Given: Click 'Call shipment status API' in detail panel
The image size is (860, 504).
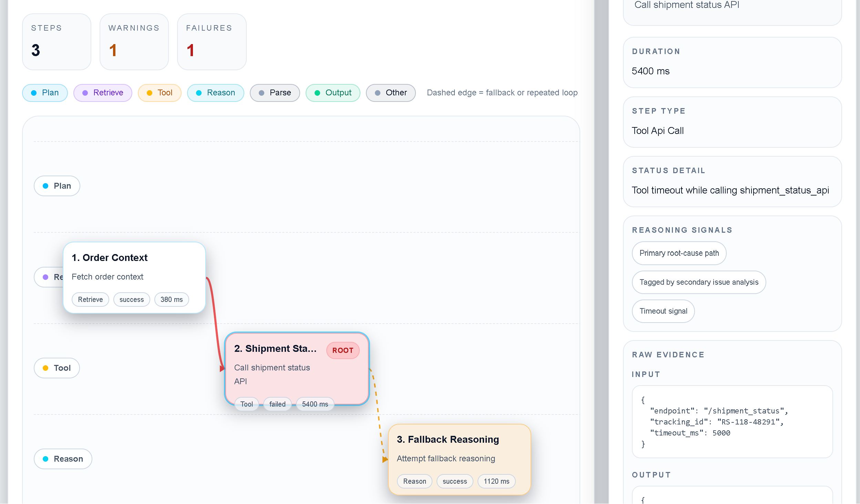Looking at the screenshot, I should coord(687,5).
